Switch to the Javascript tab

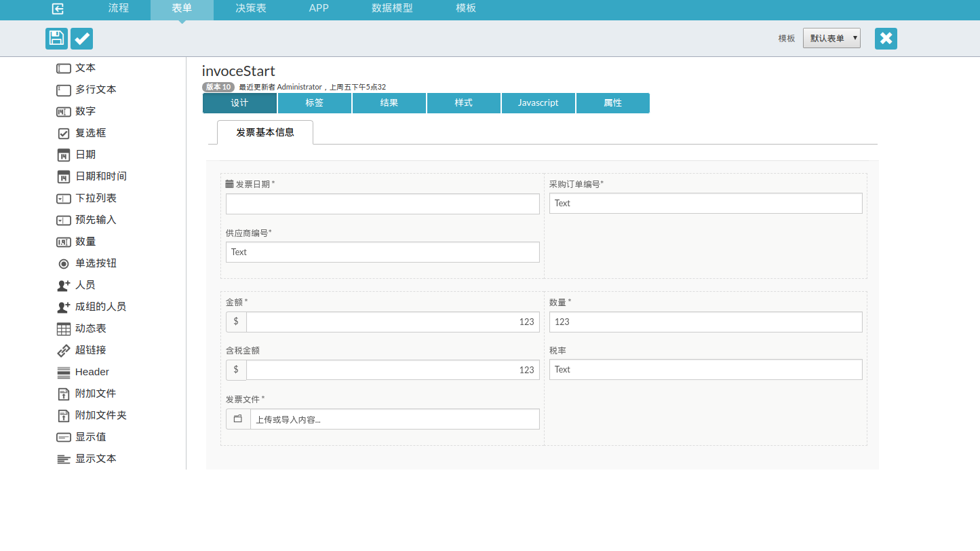click(538, 103)
